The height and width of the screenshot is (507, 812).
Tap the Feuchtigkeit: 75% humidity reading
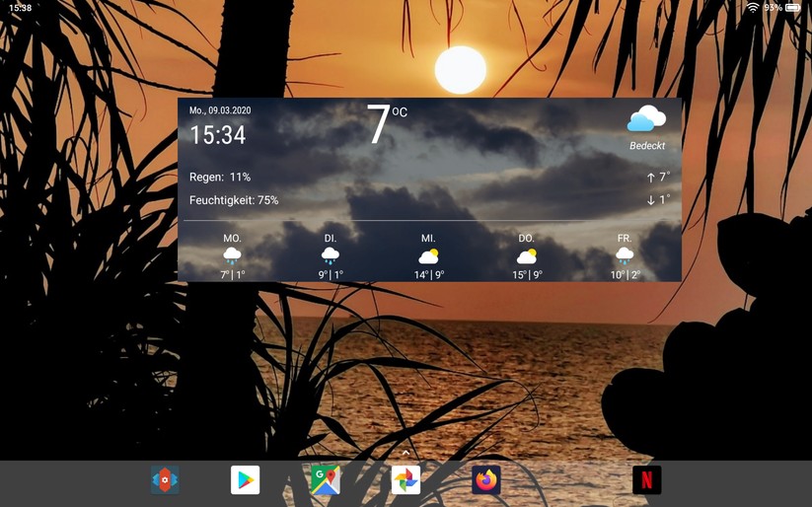click(234, 200)
